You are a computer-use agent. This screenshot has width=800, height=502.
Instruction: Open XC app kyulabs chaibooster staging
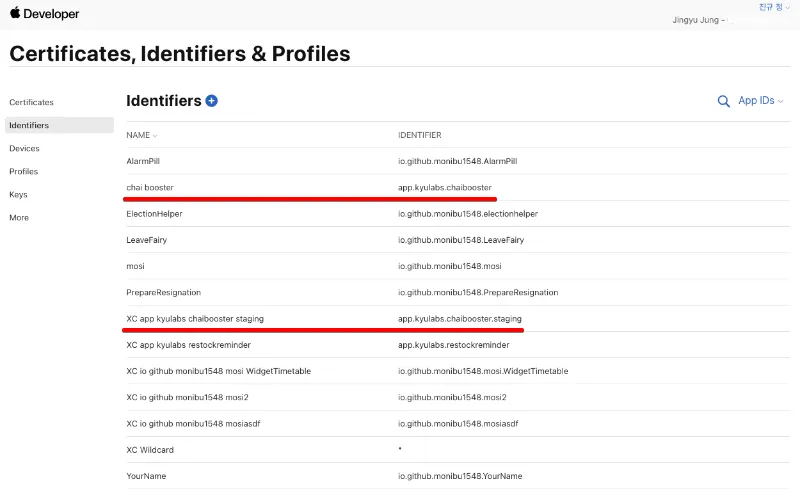[x=194, y=318]
